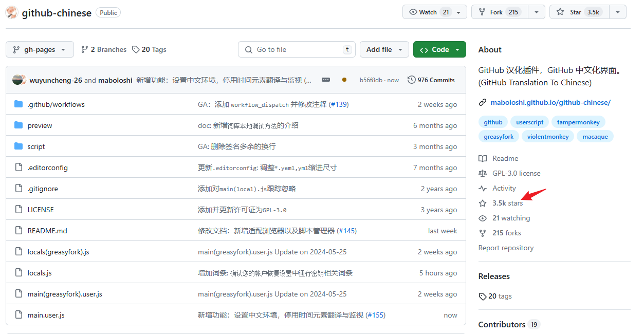Click the file icon beside README.md

18,230
